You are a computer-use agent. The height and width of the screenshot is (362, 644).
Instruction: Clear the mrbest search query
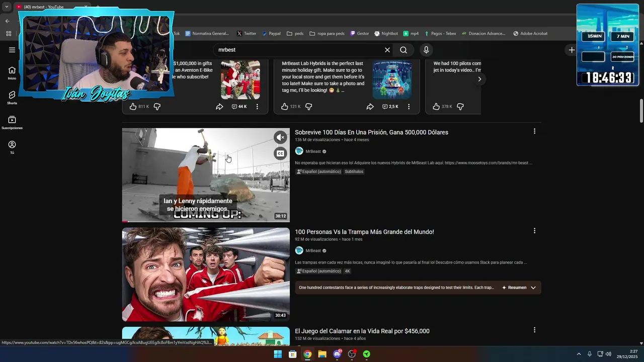[387, 50]
